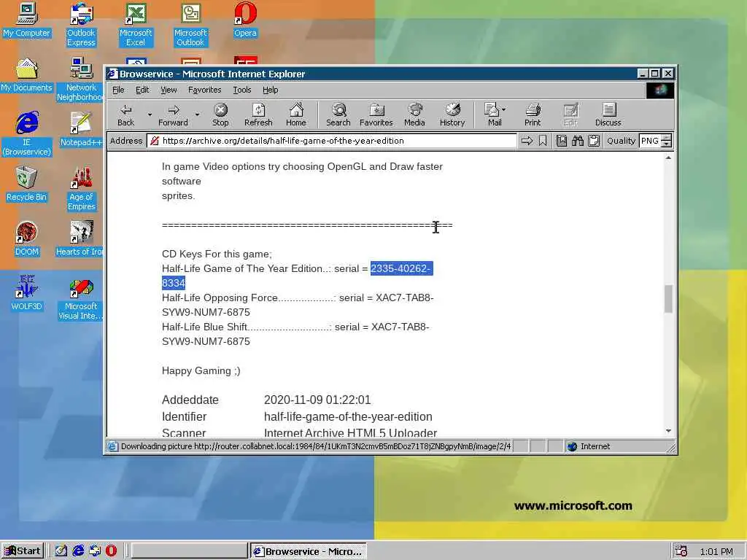Viewport: 747px width, 560px height.
Task: Click the highlighted serial 2335-40262-
Action: point(401,268)
